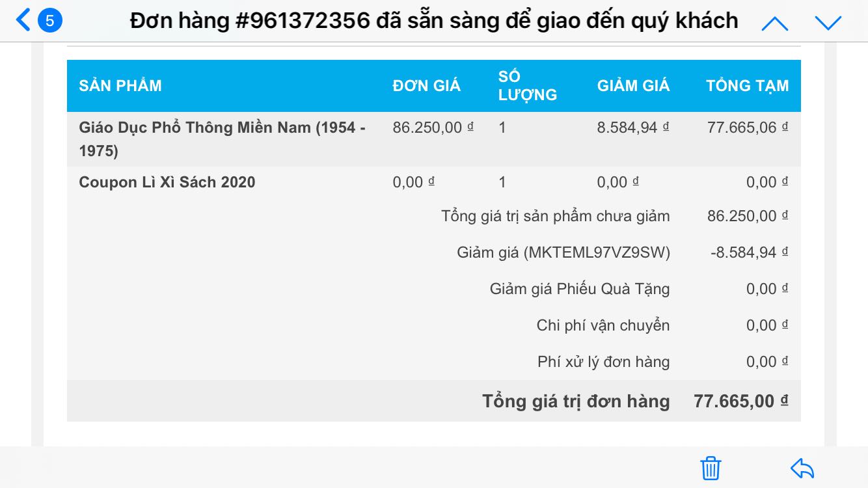Tap the back chevron to return to inbox
The width and height of the screenshot is (868, 488).
[x=23, y=20]
